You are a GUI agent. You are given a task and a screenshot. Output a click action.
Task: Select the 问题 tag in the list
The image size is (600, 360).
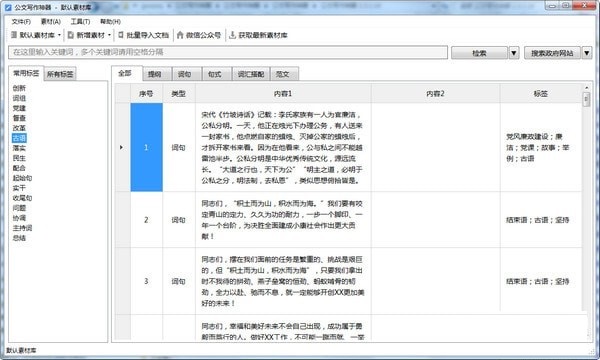pos(19,208)
